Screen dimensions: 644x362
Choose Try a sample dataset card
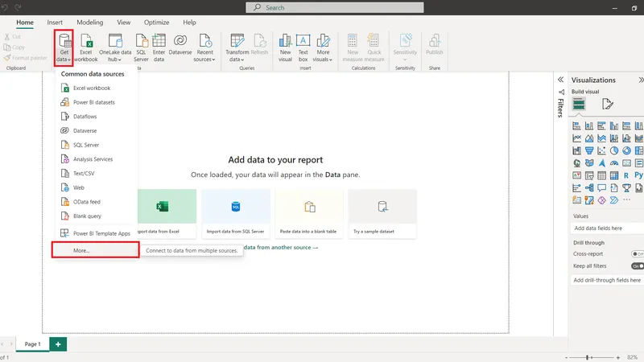382,213
